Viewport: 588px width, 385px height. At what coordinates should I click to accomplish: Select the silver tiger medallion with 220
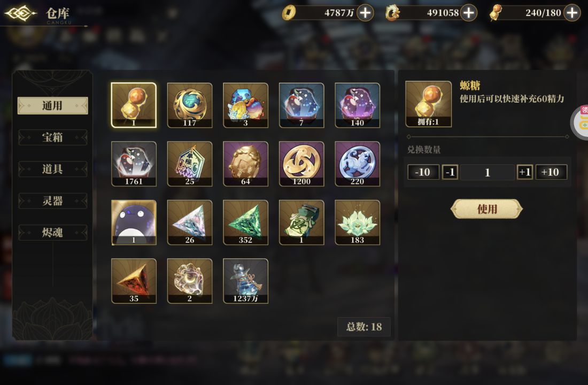[x=357, y=164]
